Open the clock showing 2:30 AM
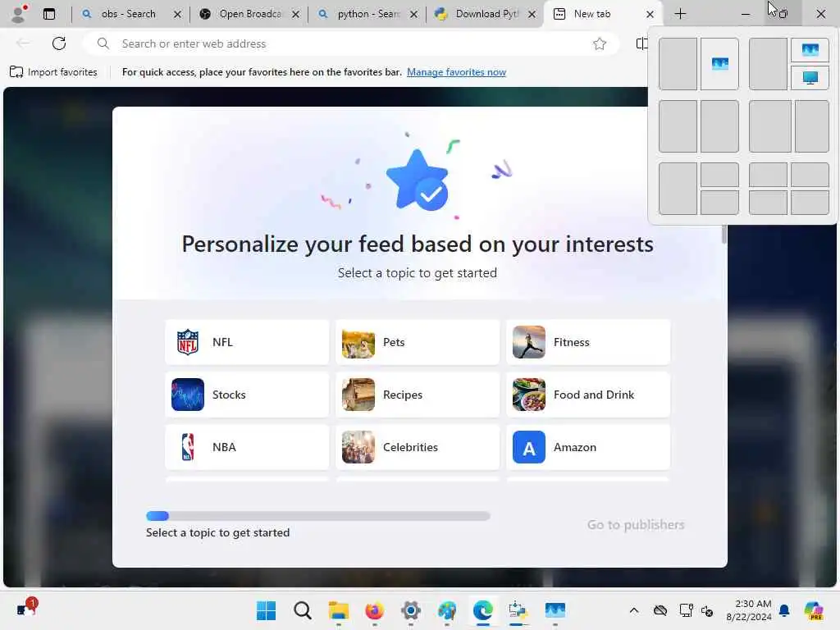 coord(749,610)
